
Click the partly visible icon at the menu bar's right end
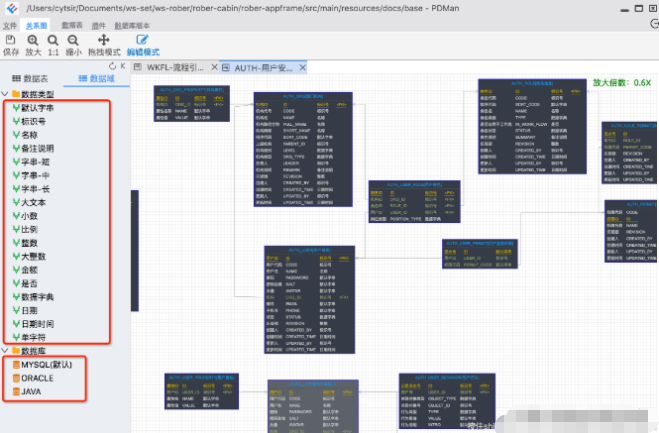(x=654, y=24)
